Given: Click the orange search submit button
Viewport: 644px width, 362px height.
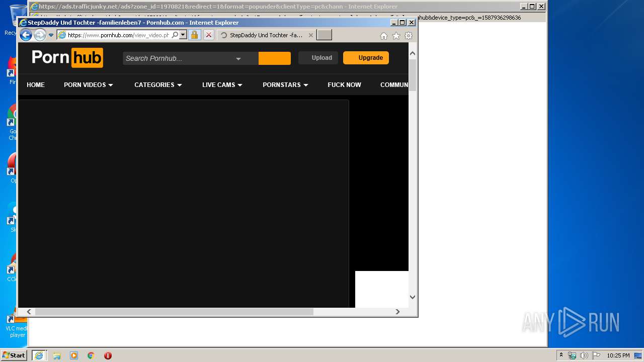Looking at the screenshot, I should pyautogui.click(x=275, y=58).
